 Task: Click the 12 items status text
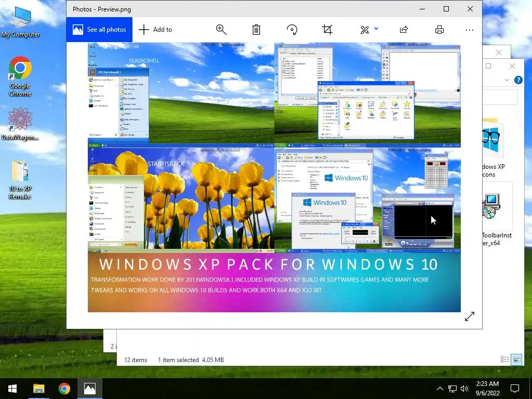136,360
